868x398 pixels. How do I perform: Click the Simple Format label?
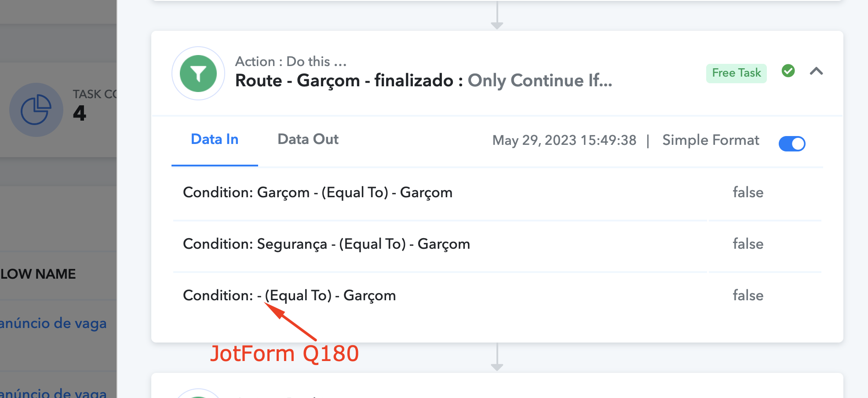[711, 140]
